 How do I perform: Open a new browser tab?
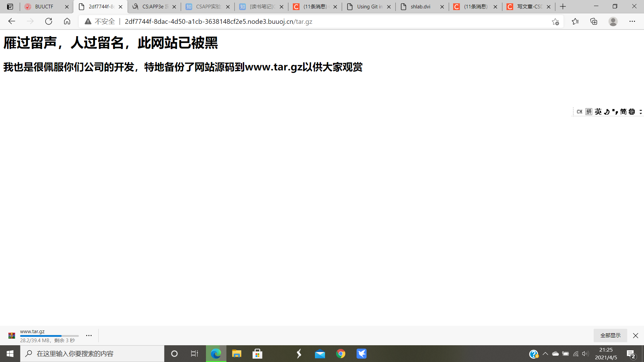click(x=562, y=6)
